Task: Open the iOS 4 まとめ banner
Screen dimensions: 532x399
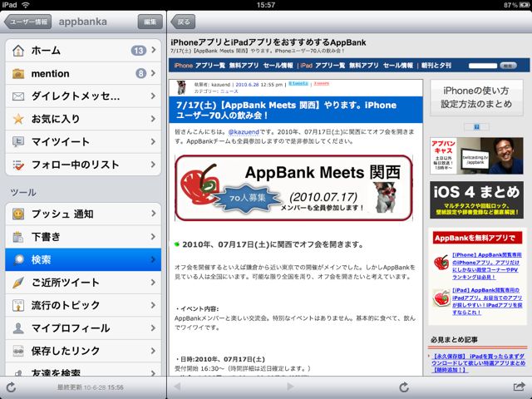Action: tap(476, 199)
